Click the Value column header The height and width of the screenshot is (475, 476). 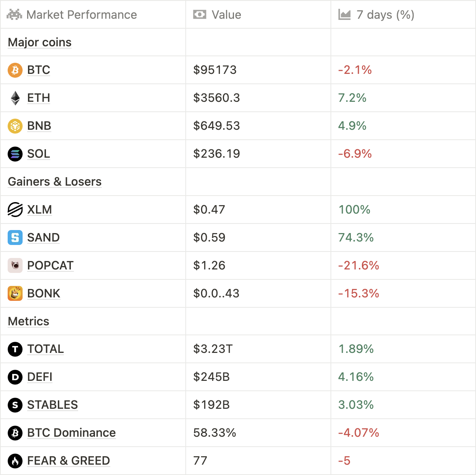click(226, 15)
